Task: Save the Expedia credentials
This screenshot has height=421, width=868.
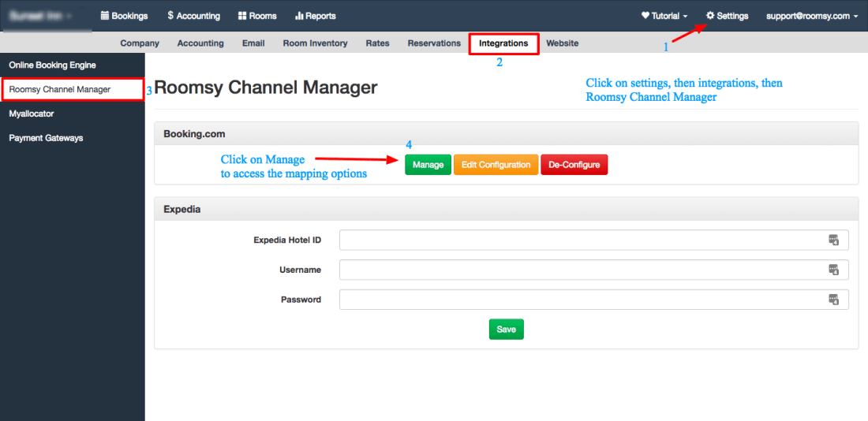Action: 506,330
